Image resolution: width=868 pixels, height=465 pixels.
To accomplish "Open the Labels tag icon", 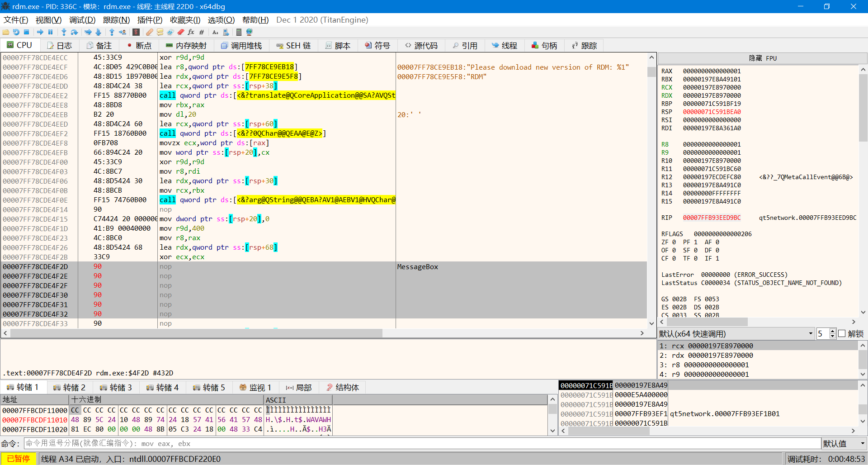I will coord(170,32).
